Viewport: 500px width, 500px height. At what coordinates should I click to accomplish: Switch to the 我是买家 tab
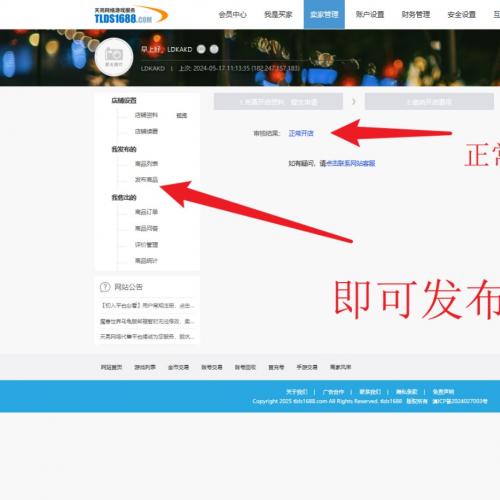278,15
